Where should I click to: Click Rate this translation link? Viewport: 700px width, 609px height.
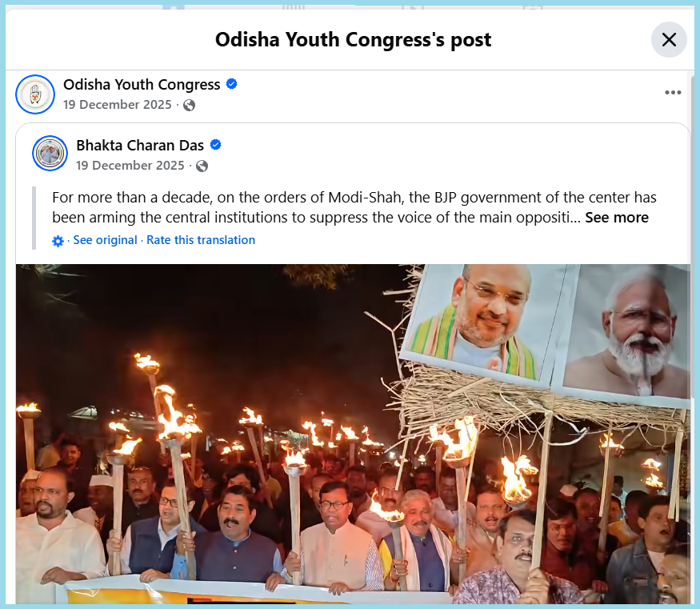point(201,240)
